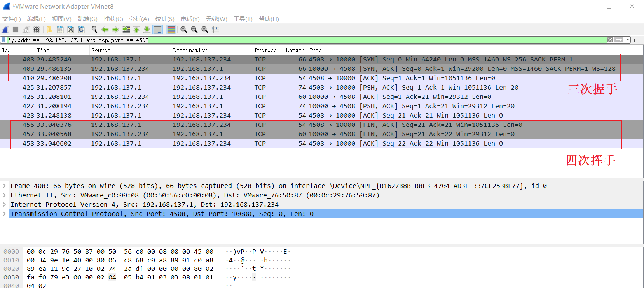Select packet 428 ACK row
Viewport: 644px width, 288px height.
pyautogui.click(x=322, y=116)
